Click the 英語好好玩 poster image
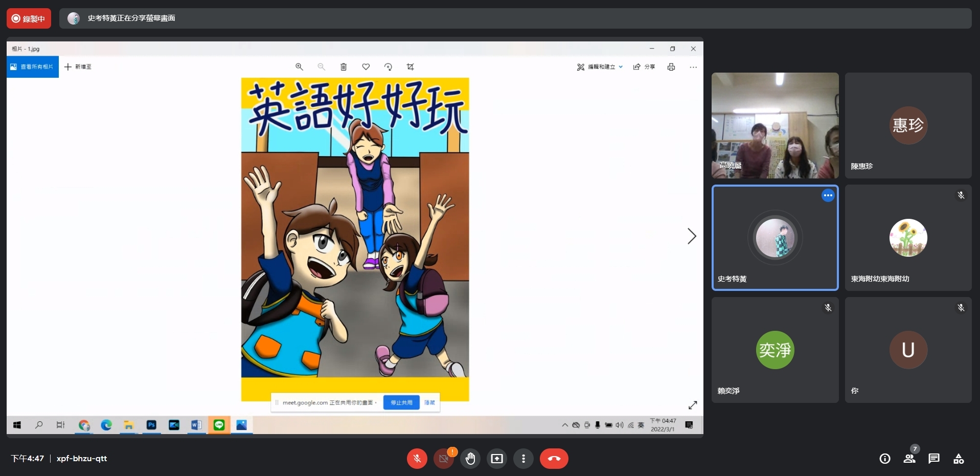The height and width of the screenshot is (476, 980). 355,239
